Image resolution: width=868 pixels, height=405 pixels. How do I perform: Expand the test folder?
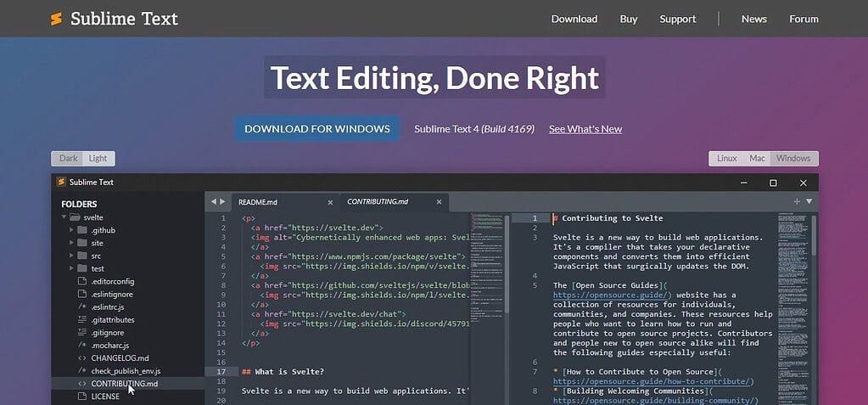tap(71, 268)
